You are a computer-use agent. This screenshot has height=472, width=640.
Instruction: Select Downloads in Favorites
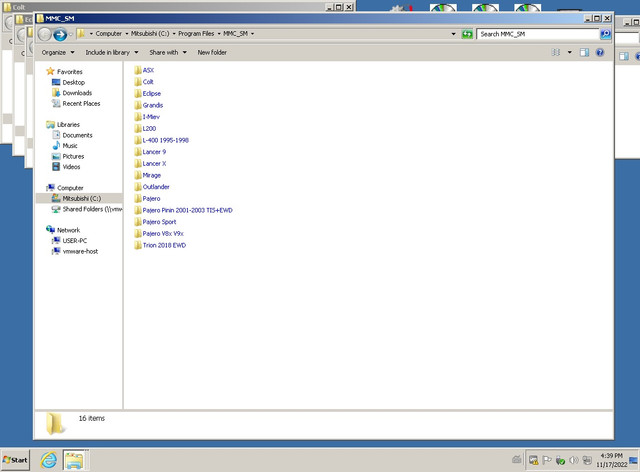click(77, 93)
